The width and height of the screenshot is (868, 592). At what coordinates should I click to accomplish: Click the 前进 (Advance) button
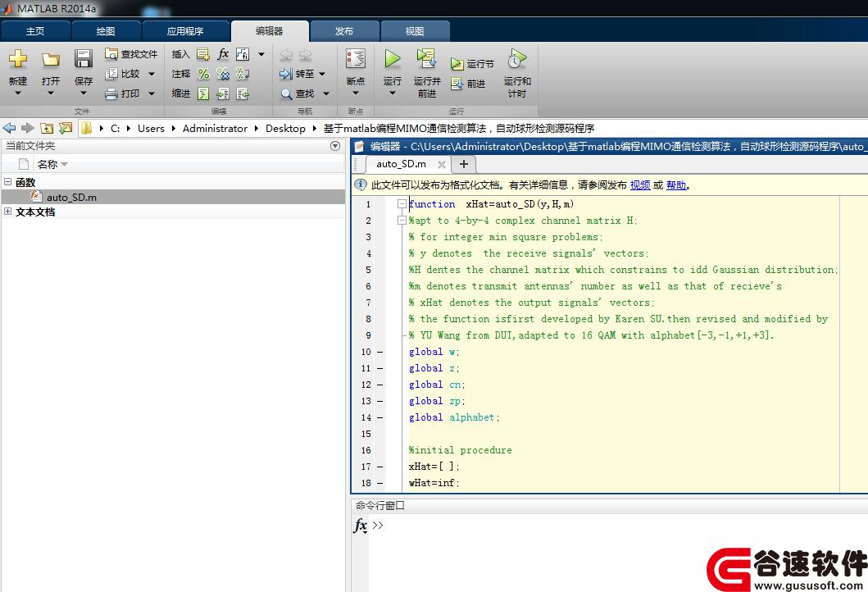(468, 84)
